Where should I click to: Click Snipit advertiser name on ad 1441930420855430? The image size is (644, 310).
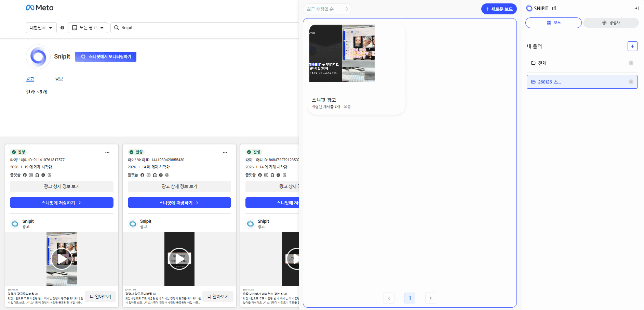coord(146,221)
